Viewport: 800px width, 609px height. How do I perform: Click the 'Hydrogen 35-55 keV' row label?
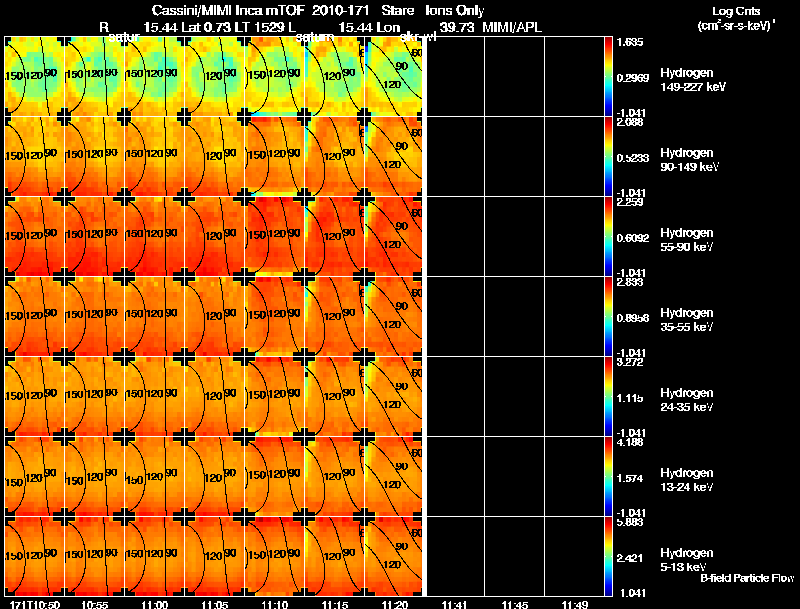(x=687, y=320)
